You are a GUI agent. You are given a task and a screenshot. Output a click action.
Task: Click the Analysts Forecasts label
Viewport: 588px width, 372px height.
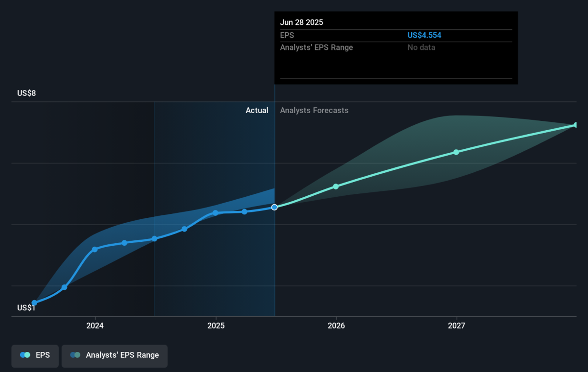[x=314, y=111]
